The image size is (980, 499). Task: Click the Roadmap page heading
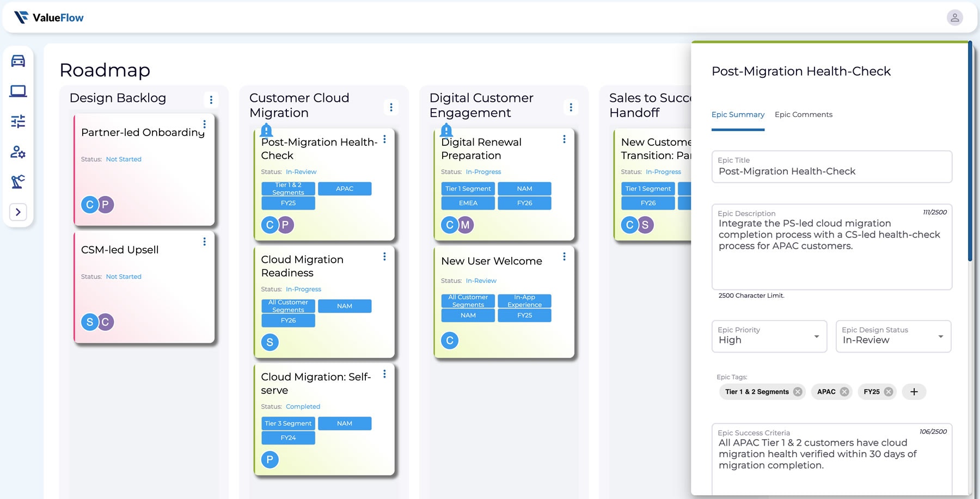point(105,70)
